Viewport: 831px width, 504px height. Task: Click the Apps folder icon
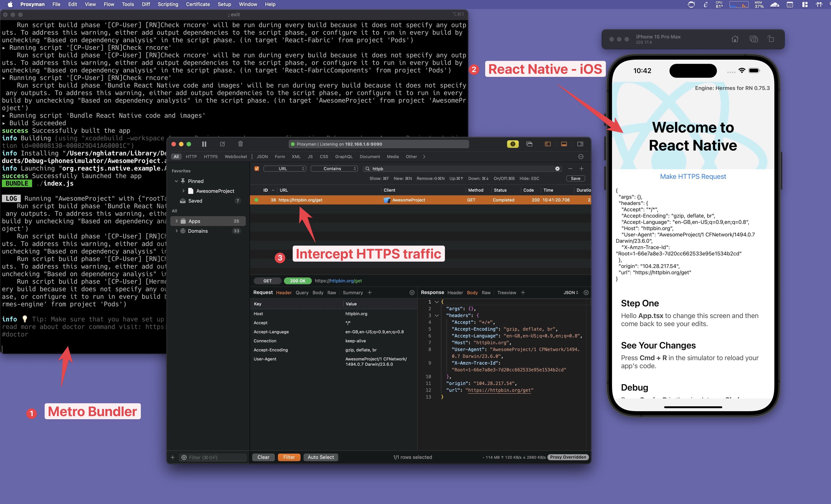click(183, 221)
